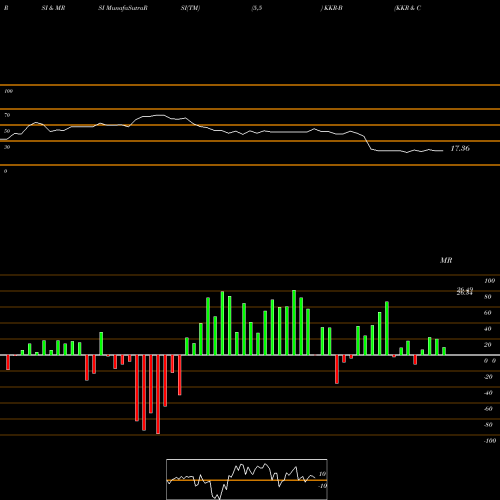Viewport: 500px width, 500px height.
Task: Click the '(5,5' parameter text
Action: click(x=257, y=8)
